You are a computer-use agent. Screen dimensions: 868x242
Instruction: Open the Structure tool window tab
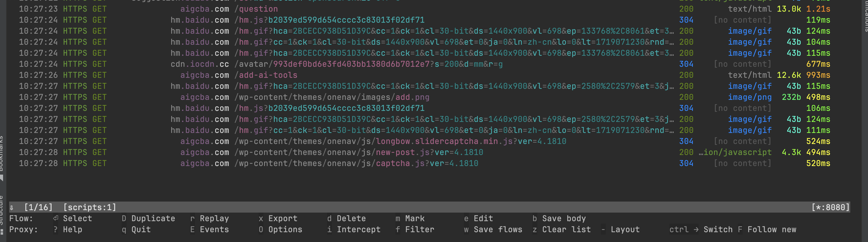pyautogui.click(x=2, y=210)
